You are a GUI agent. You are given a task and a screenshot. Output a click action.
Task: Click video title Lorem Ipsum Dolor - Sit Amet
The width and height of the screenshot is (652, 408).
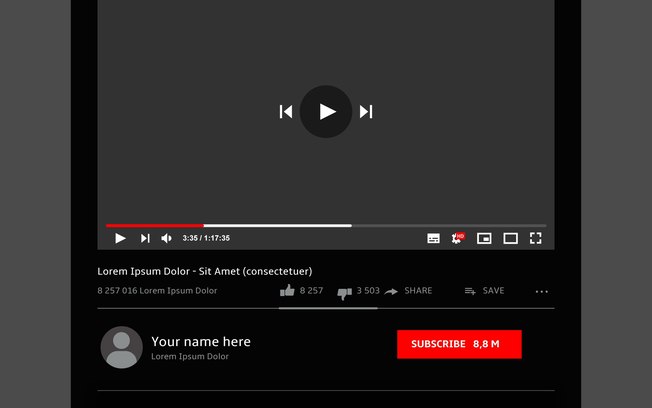tap(205, 271)
